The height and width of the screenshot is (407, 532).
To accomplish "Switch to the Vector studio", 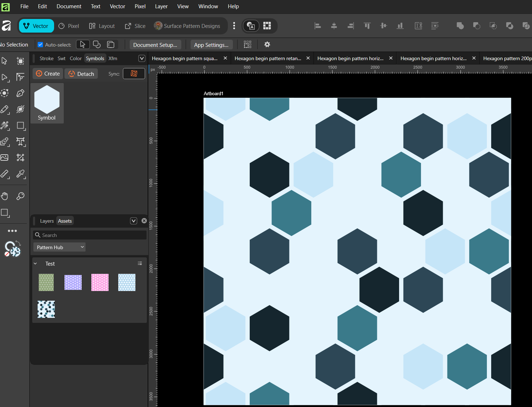I will [x=36, y=26].
